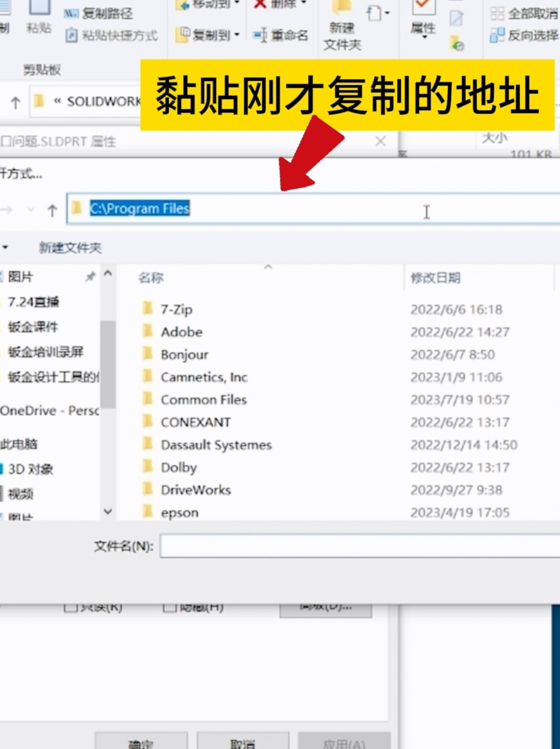Click the Copy path (复制路径) icon

point(71,14)
